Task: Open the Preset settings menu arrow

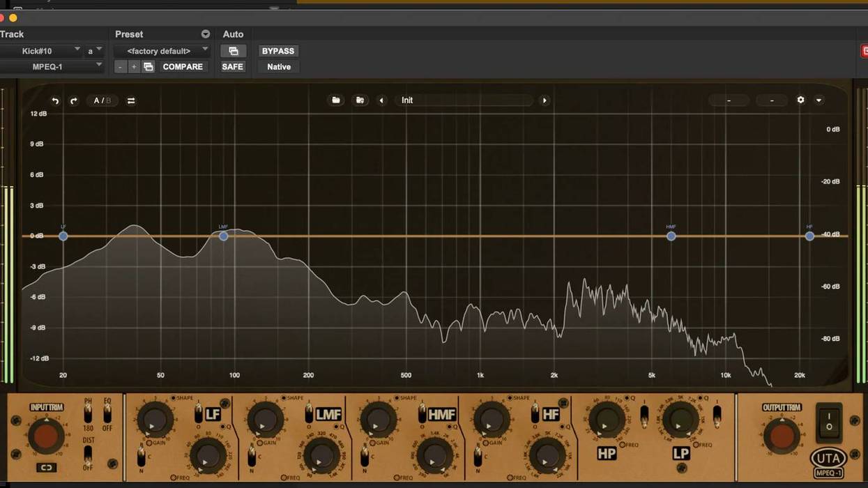Action: click(206, 34)
